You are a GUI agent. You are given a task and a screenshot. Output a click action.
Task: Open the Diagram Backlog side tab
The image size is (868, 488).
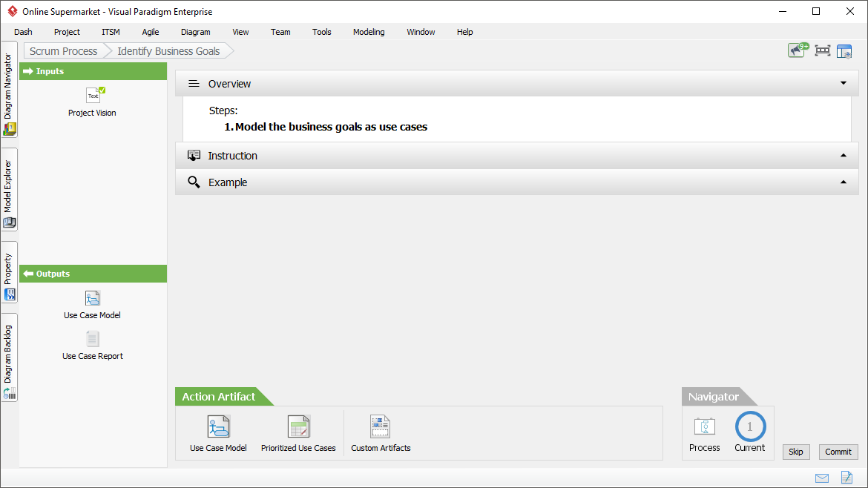[10, 357]
